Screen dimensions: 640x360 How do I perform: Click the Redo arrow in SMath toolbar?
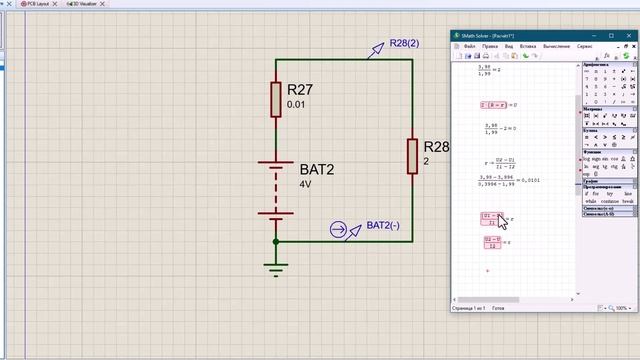point(535,56)
